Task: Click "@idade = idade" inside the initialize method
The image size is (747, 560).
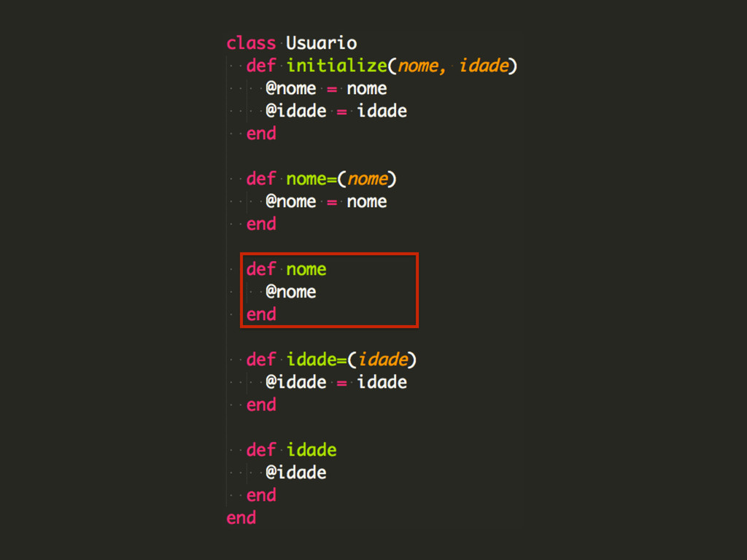Action: (x=336, y=111)
